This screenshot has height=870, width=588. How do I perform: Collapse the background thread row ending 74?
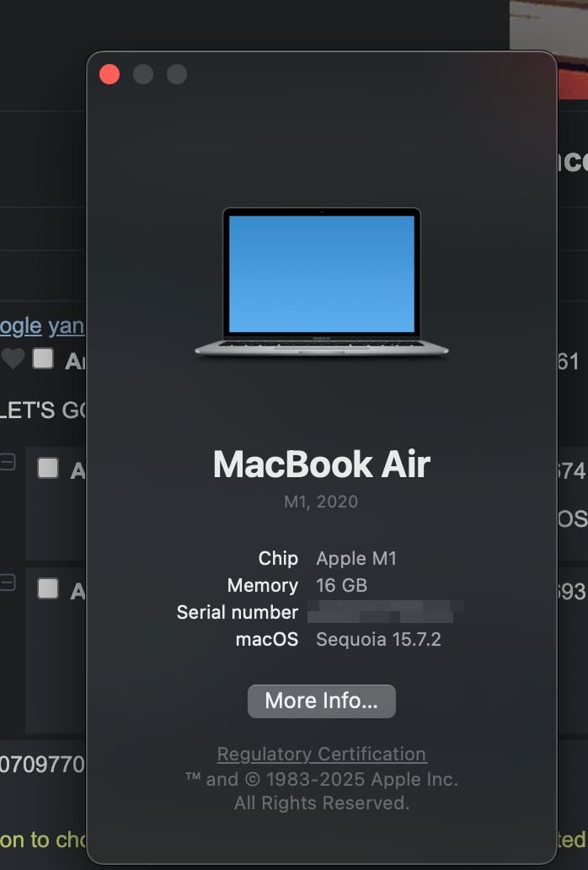click(x=8, y=462)
